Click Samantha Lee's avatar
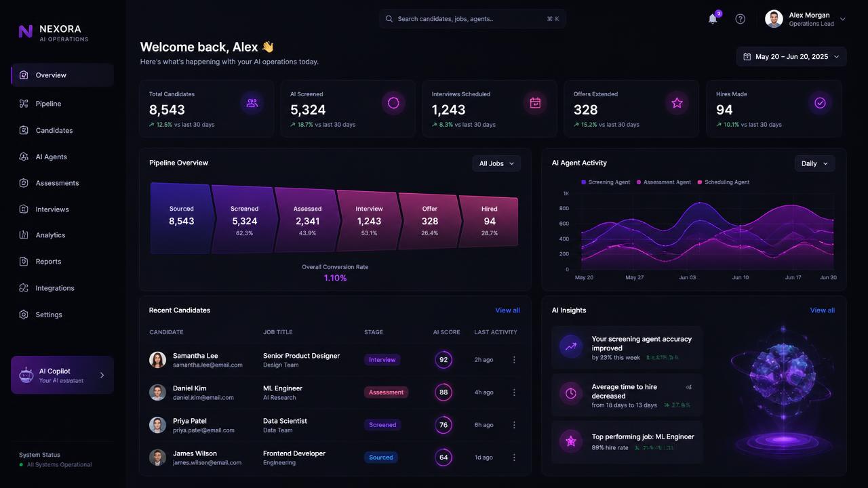 click(x=157, y=360)
